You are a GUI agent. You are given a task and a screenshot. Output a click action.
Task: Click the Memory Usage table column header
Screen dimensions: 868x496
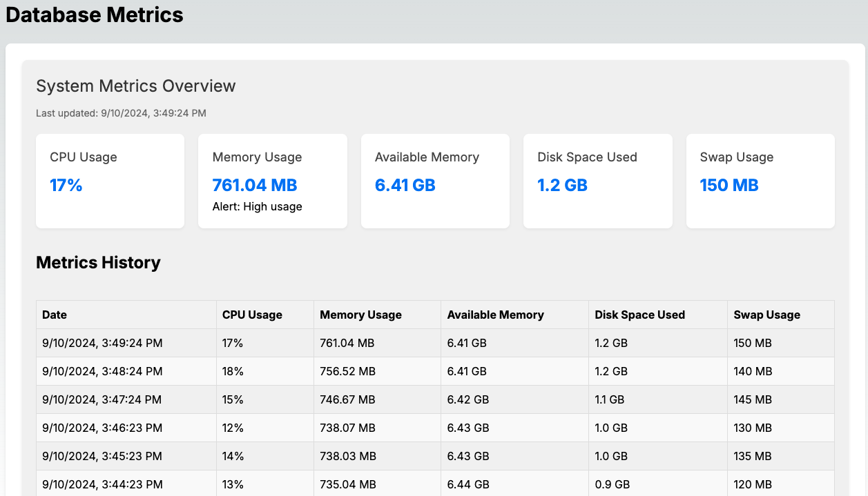click(x=360, y=315)
